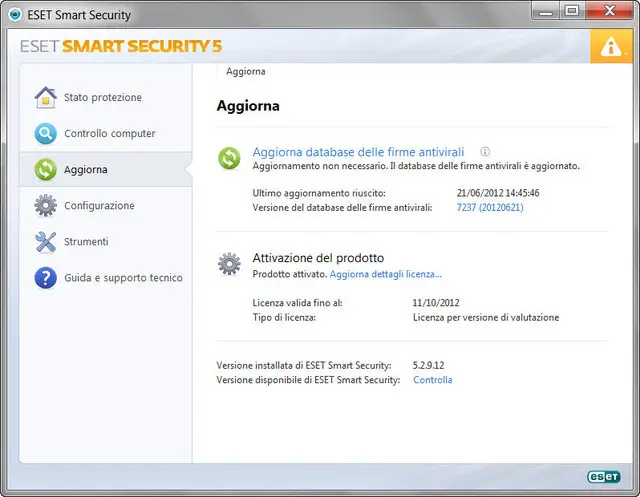Click the info icon beside update link

click(485, 152)
